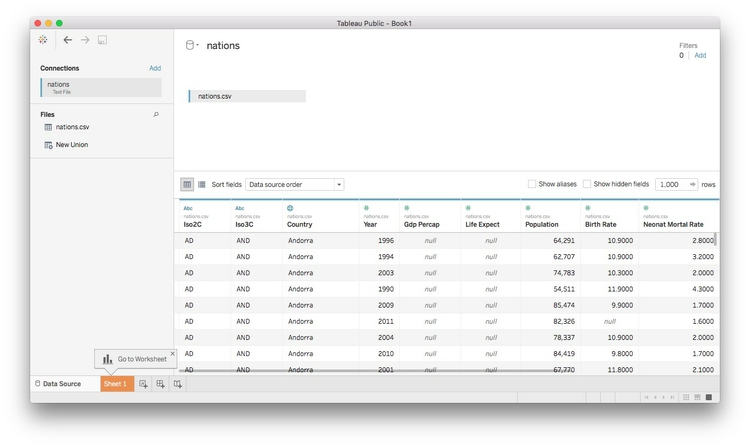
Task: Switch to metadata list view icon
Action: 202,185
